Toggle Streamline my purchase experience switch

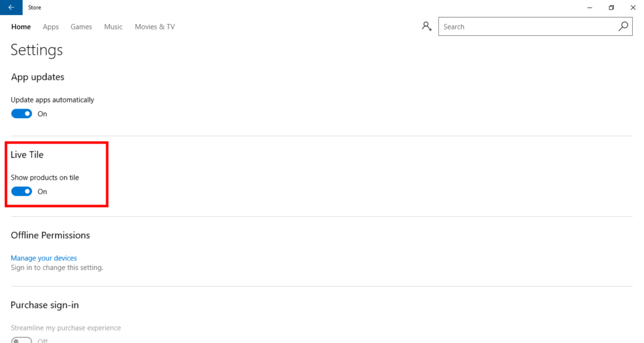[x=21, y=340]
